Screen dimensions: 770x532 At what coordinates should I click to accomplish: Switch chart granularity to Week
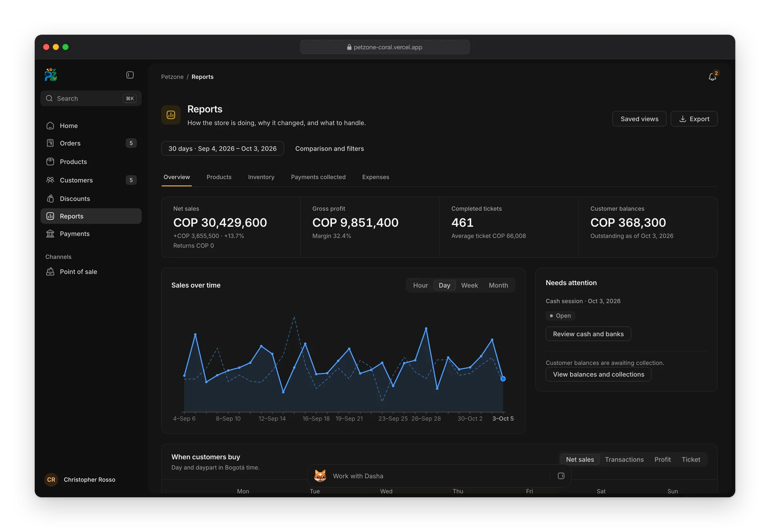pos(469,285)
